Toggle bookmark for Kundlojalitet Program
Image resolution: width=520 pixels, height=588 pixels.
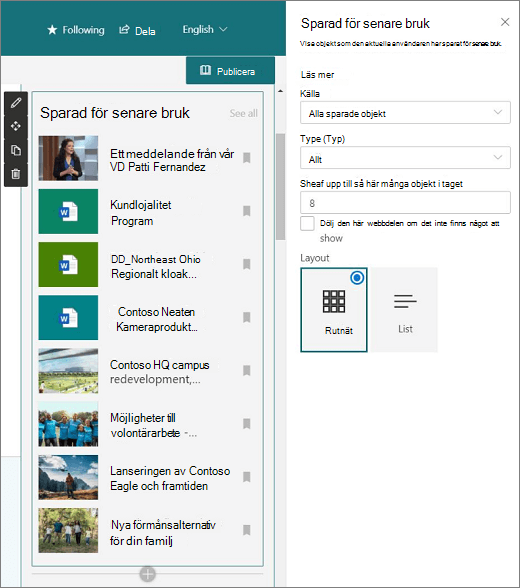click(246, 211)
